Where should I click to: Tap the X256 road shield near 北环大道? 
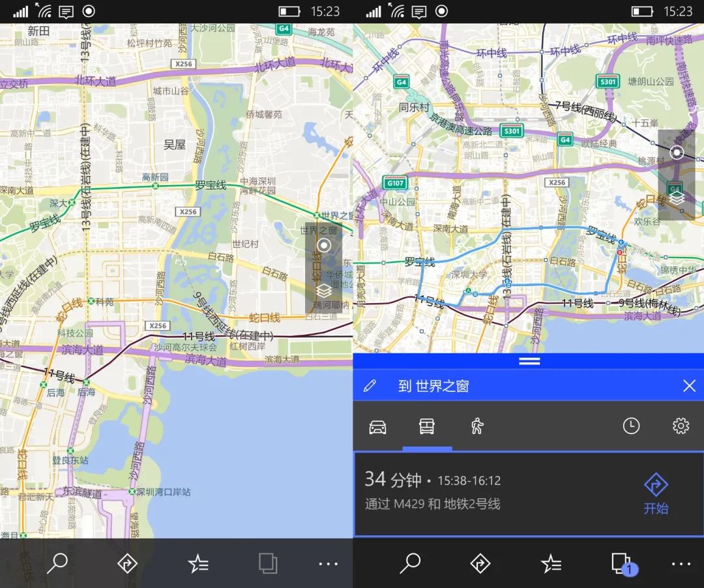tap(184, 64)
